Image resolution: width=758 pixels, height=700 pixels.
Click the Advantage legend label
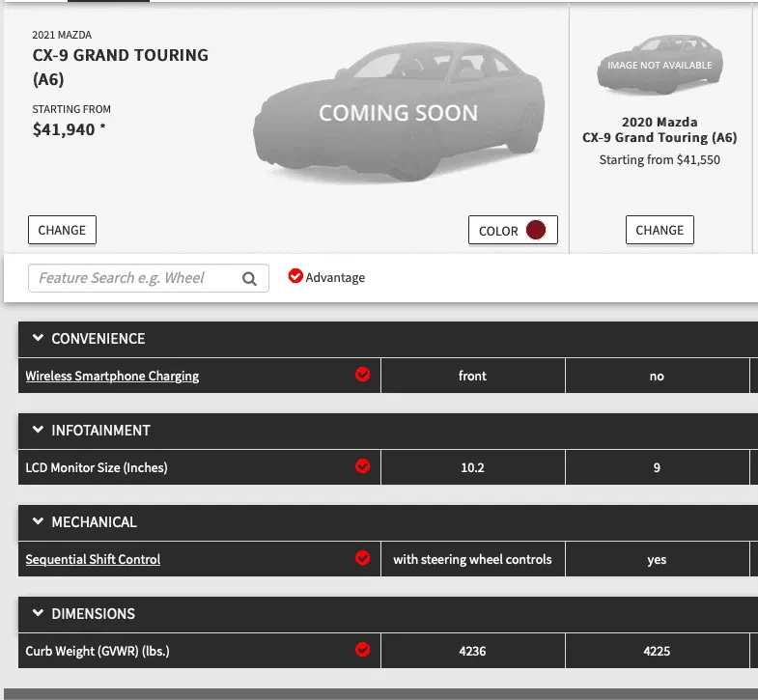[335, 277]
